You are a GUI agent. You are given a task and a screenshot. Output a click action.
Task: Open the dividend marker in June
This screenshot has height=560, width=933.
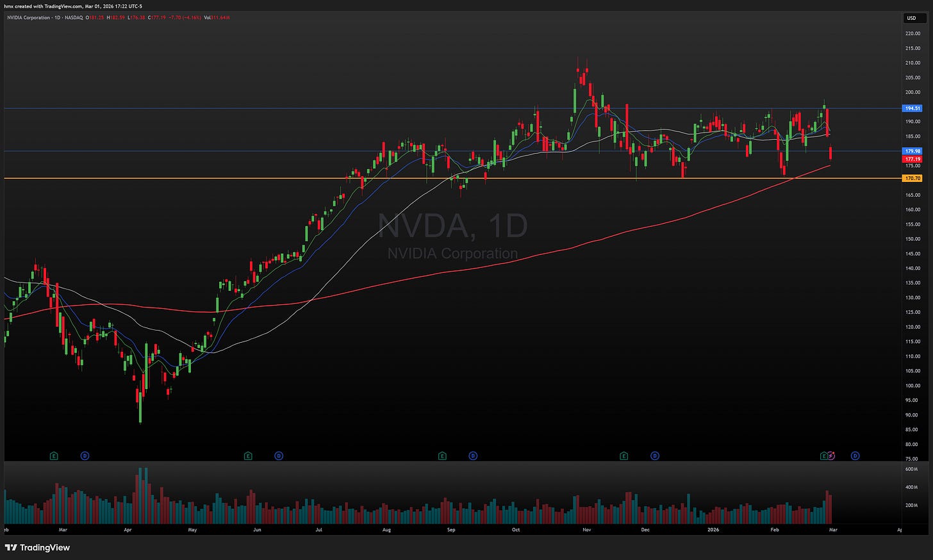tap(279, 456)
